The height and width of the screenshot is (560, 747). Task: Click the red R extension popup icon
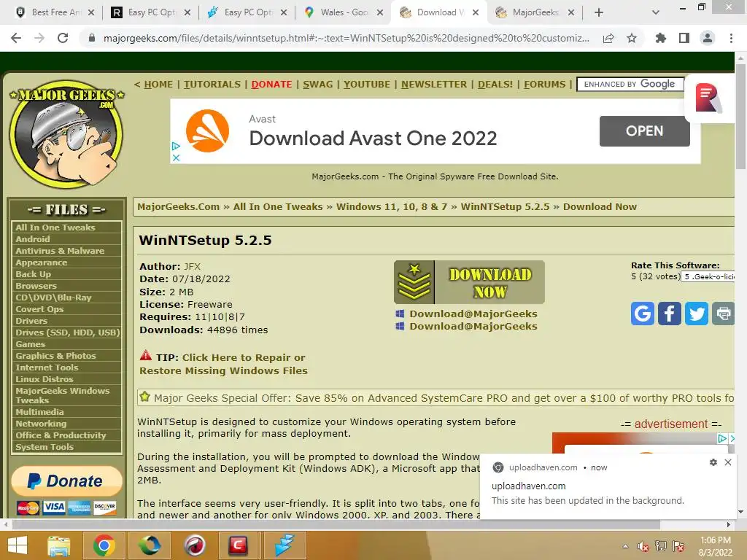[708, 98]
